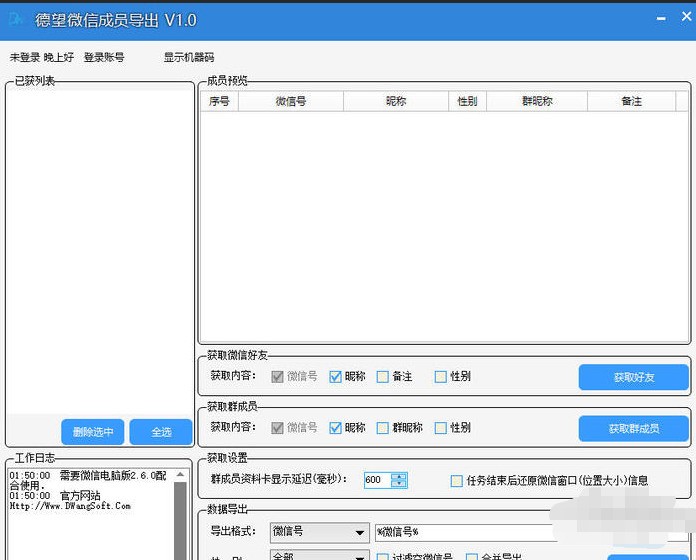Click the work log scrollbar up arrow
The width and height of the screenshot is (696, 560).
point(180,475)
